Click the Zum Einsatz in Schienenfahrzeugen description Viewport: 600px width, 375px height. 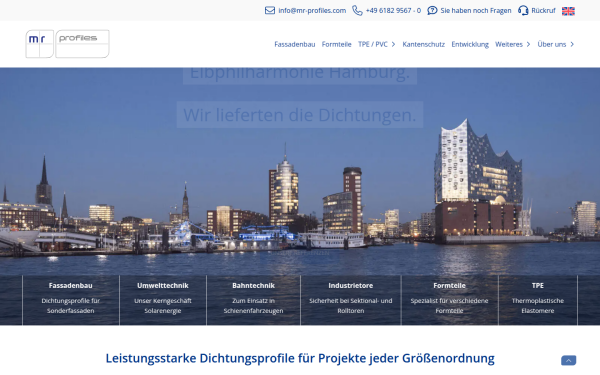click(x=253, y=306)
